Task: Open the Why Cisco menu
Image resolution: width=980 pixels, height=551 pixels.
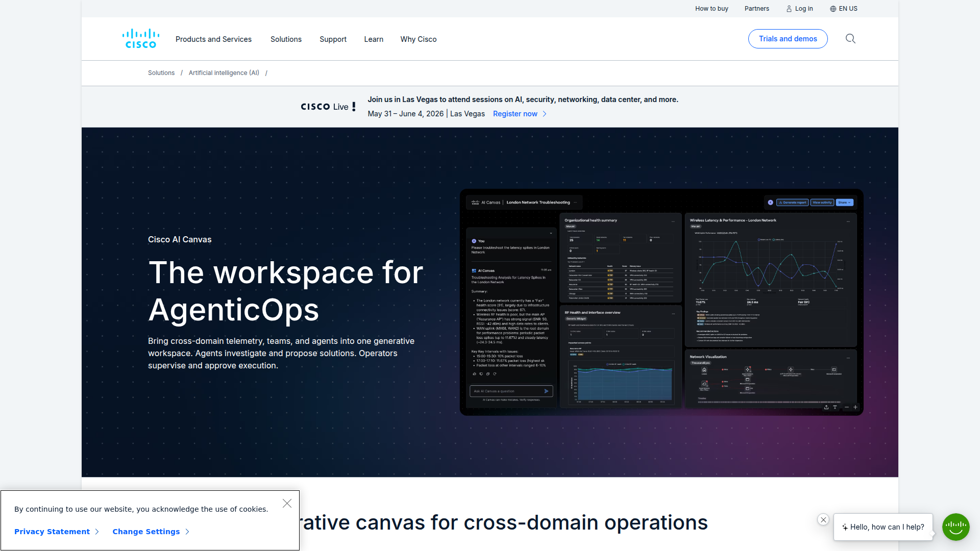Action: click(x=419, y=39)
